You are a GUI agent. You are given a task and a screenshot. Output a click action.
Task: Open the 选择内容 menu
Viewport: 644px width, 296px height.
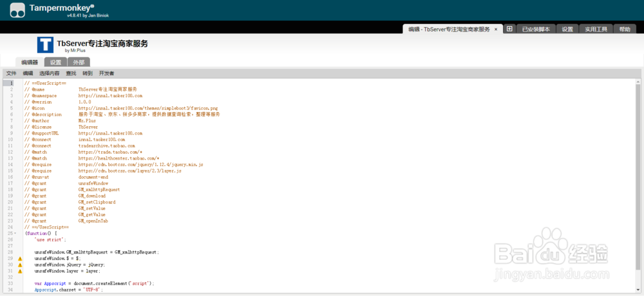coord(50,73)
